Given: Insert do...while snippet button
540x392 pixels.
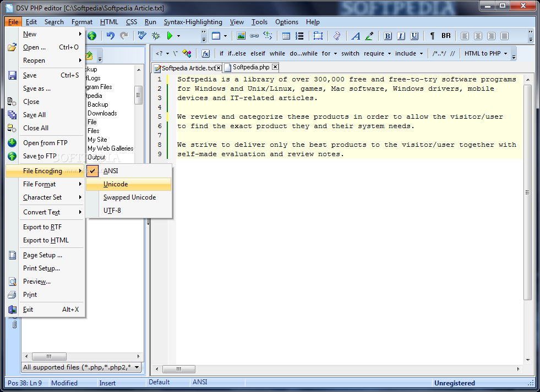Looking at the screenshot, I should (x=303, y=54).
